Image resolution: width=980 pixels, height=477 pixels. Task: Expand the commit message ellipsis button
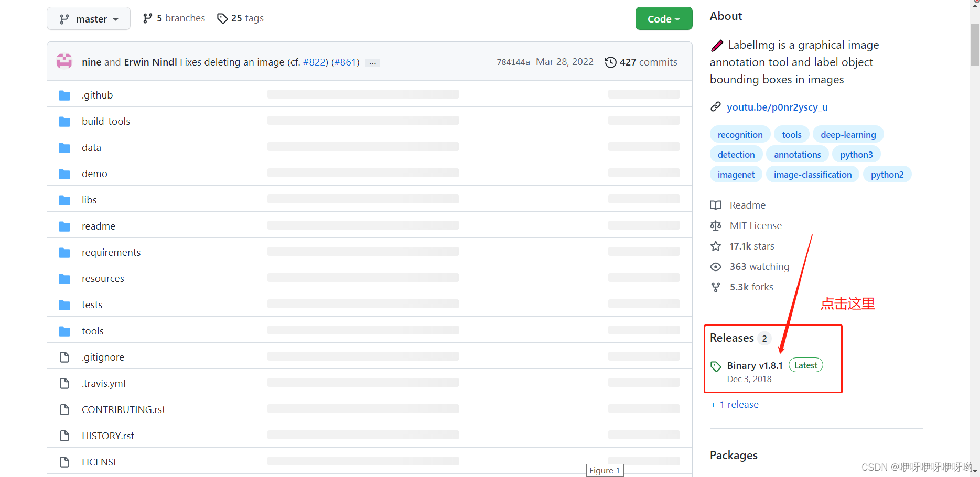[x=372, y=62]
